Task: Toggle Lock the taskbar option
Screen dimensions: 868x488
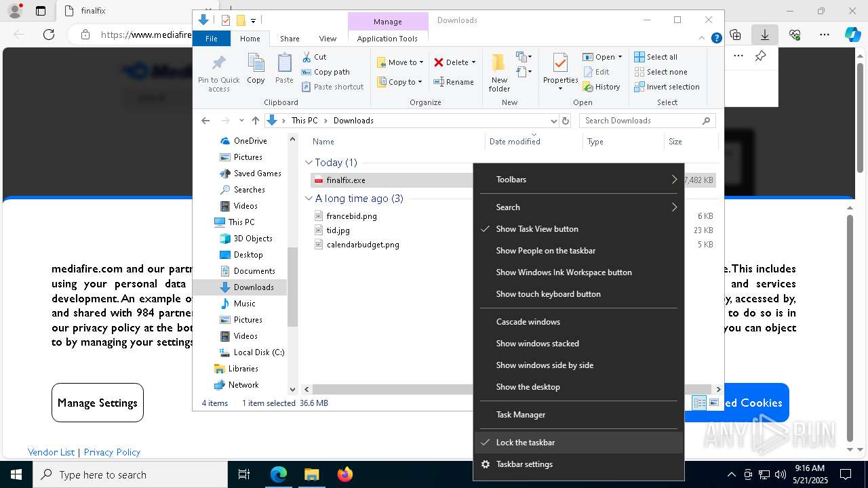Action: pyautogui.click(x=578, y=443)
